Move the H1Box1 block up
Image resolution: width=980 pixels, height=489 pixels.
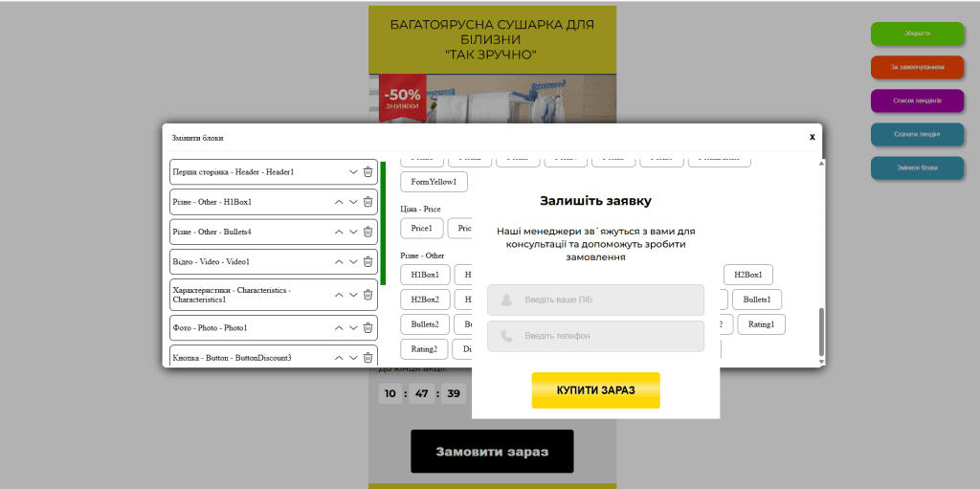click(x=339, y=202)
